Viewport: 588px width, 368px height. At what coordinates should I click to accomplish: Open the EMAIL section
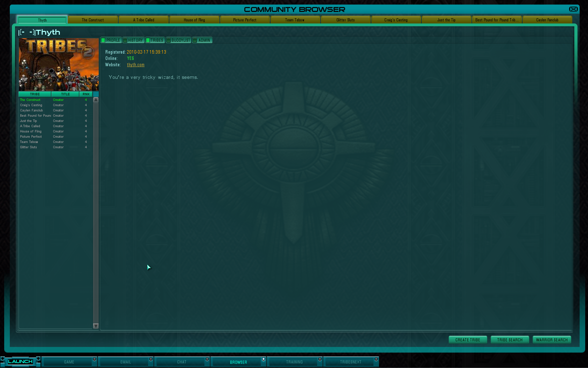pyautogui.click(x=125, y=362)
